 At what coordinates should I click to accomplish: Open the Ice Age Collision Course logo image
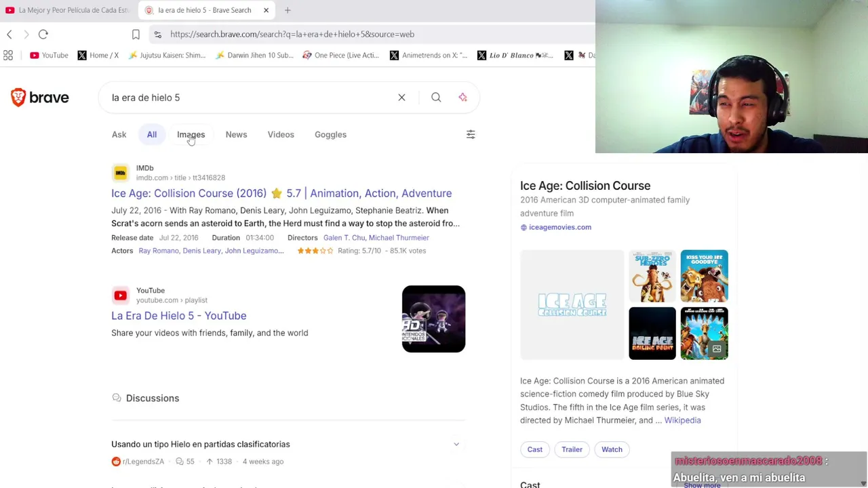tap(572, 305)
